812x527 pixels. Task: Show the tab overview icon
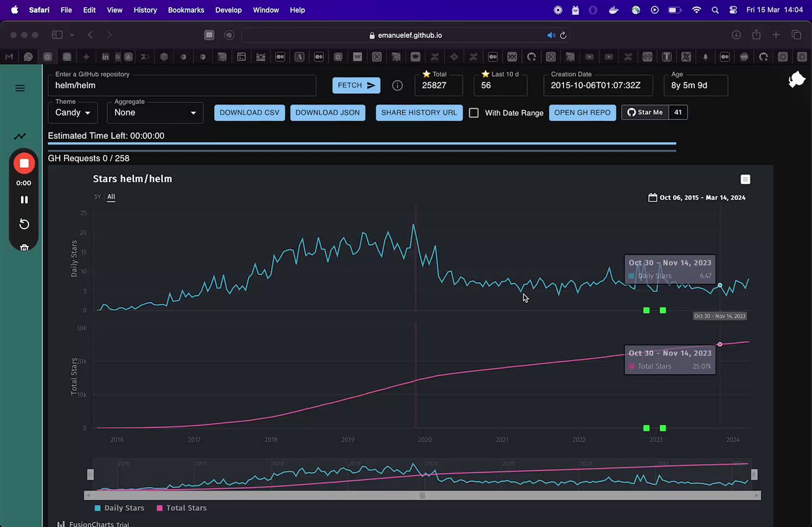click(x=796, y=35)
